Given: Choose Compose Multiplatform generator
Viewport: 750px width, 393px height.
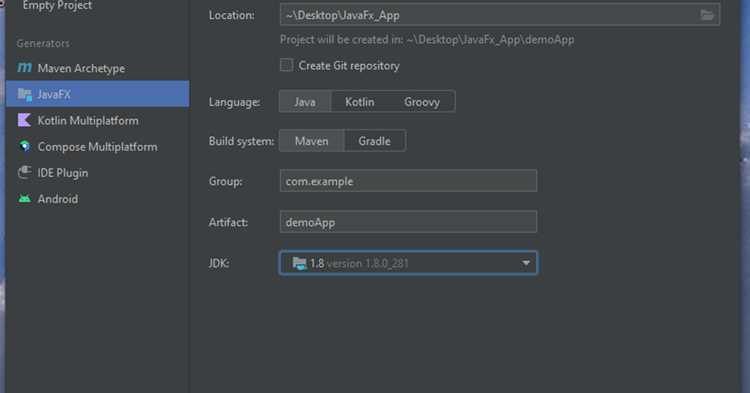Looking at the screenshot, I should click(x=98, y=147).
